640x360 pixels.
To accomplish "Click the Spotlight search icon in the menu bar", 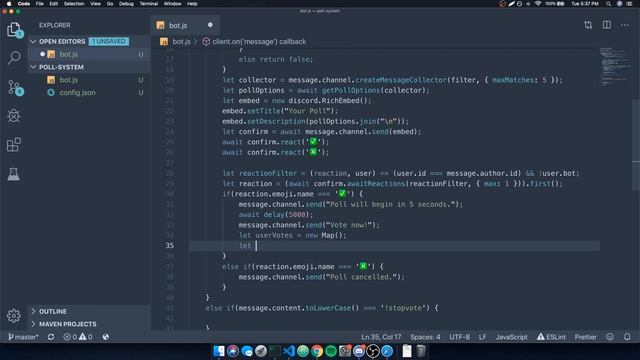I will point(608,4).
